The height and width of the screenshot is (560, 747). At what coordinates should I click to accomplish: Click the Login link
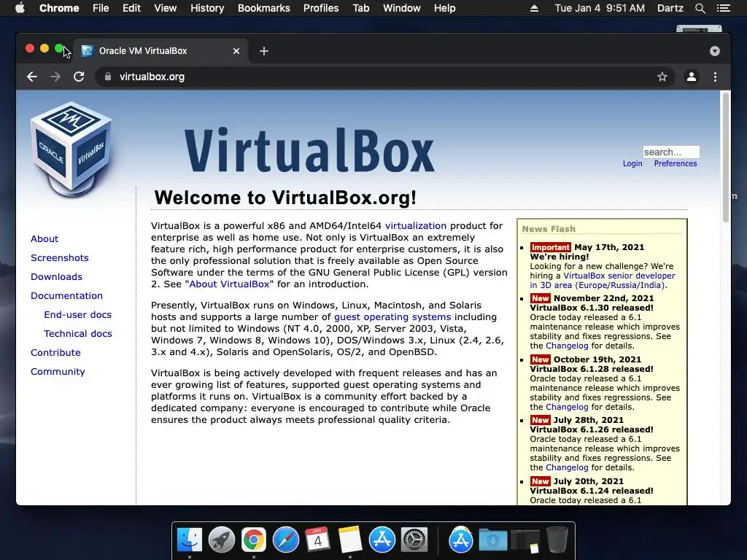click(x=632, y=163)
